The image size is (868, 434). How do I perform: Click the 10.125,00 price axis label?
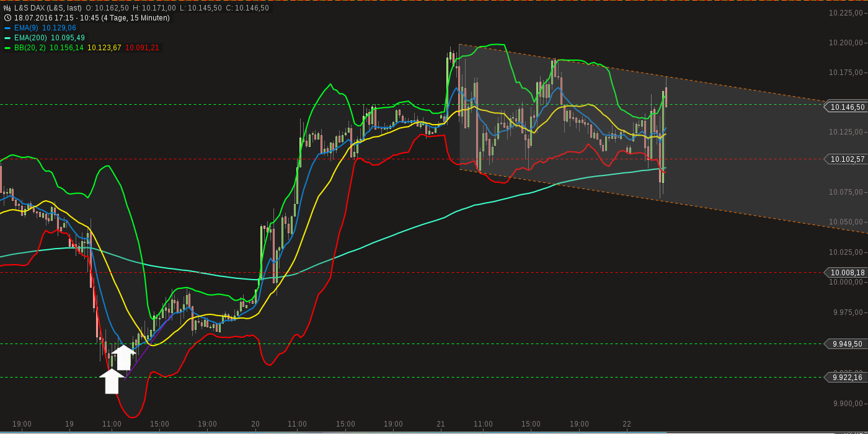pyautogui.click(x=847, y=132)
